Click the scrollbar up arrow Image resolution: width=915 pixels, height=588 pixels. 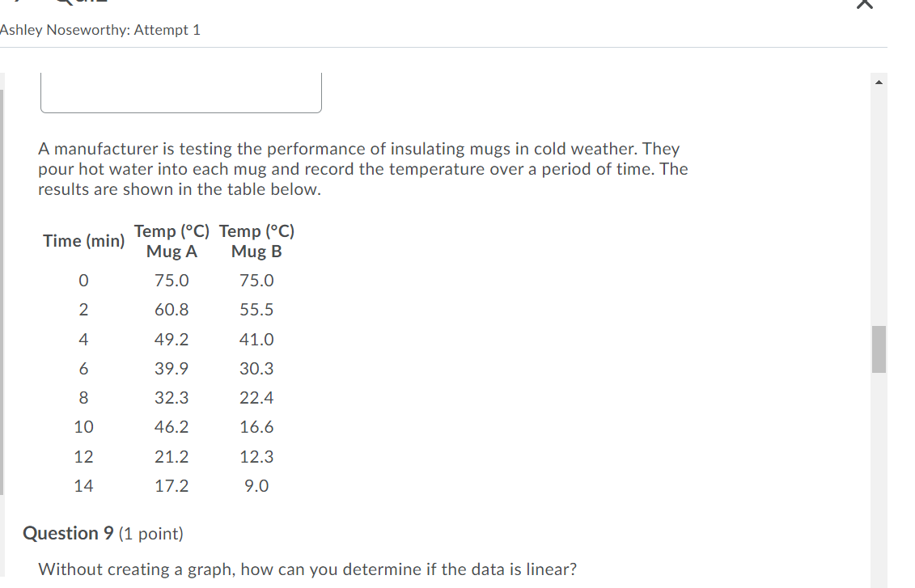click(879, 80)
